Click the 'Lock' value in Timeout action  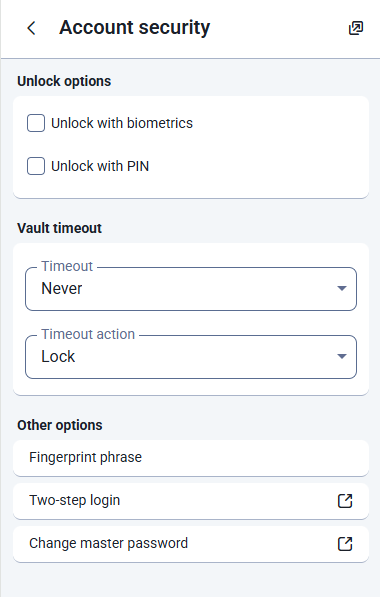click(x=58, y=357)
